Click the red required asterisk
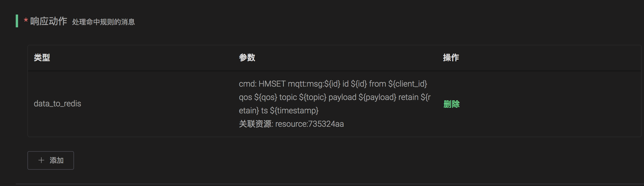 pyautogui.click(x=26, y=21)
